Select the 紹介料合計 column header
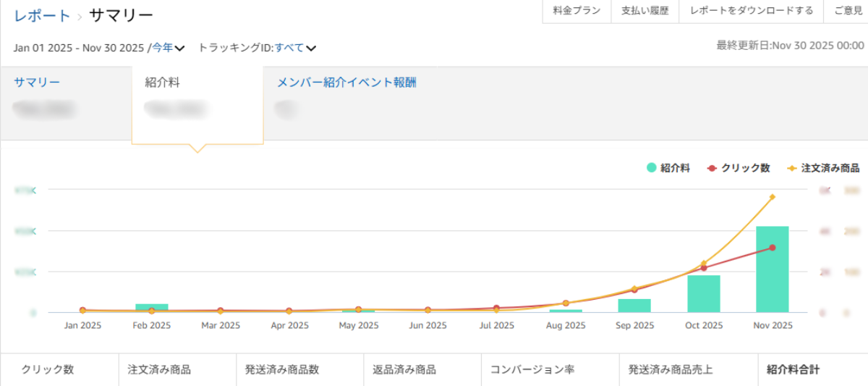 point(793,369)
